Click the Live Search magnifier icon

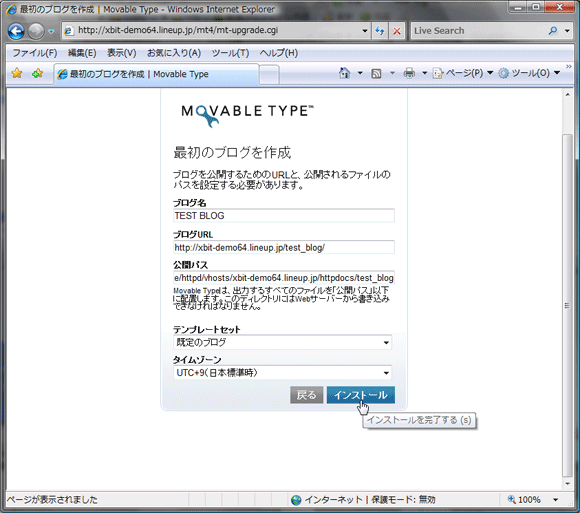coord(553,31)
